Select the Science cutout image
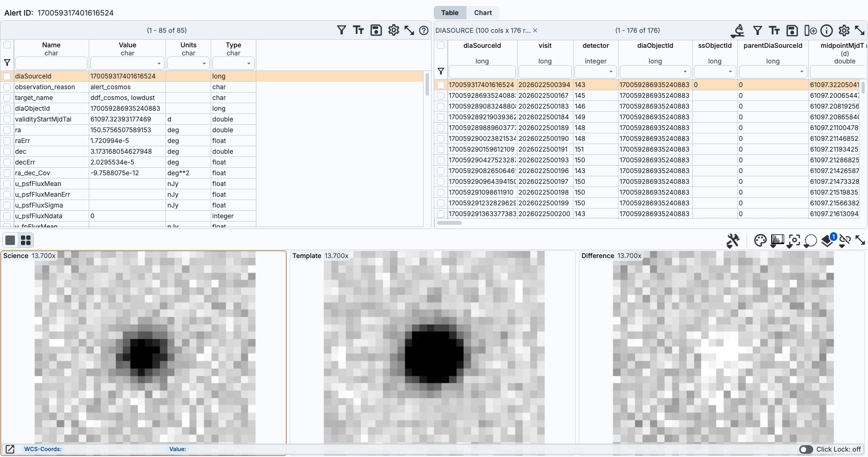This screenshot has width=868, height=457. pos(144,352)
